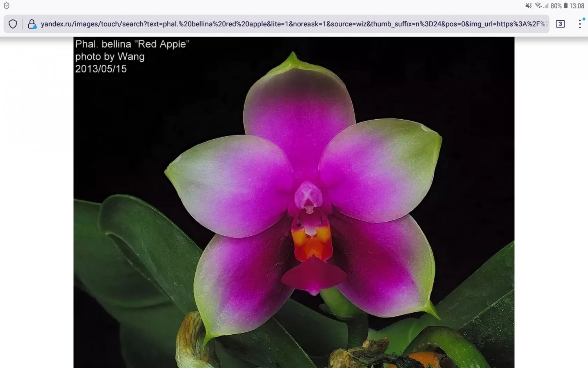Viewport: 588px width, 368px height.
Task: Tap the 2013/05/15 date on photo
Action: (101, 69)
